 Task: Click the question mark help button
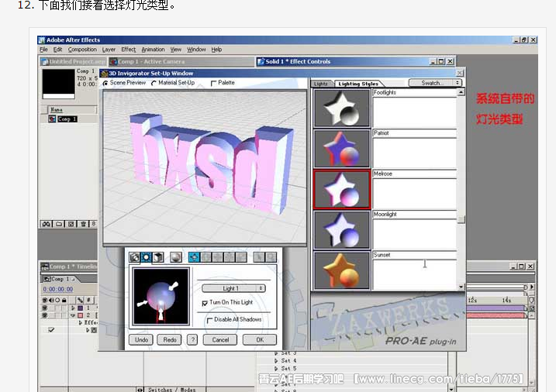pos(192,340)
